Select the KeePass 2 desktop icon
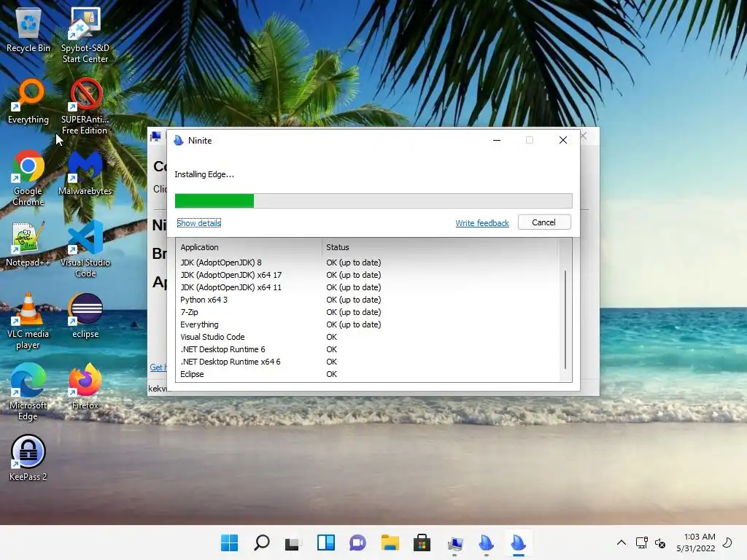Viewport: 747px width, 560px height. pos(28,458)
